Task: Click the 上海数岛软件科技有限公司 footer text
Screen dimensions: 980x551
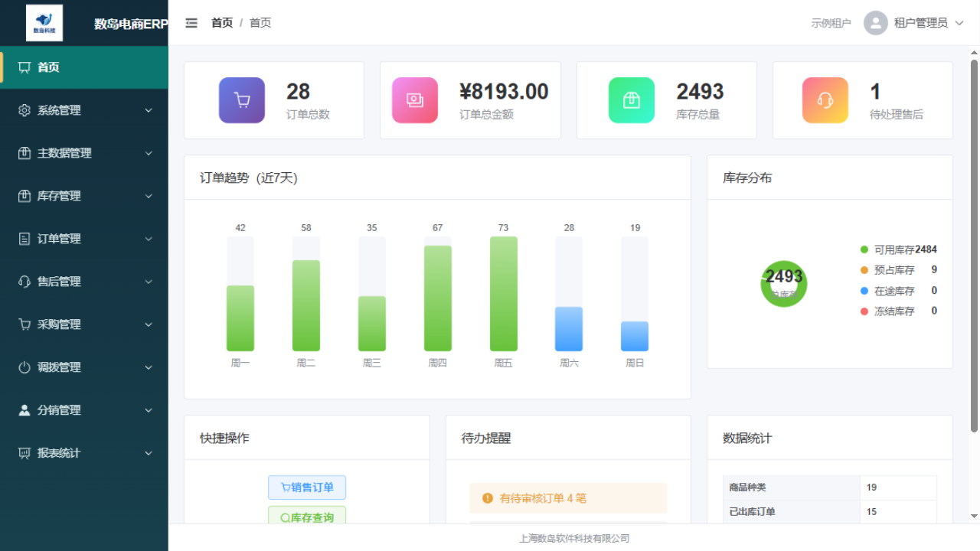Action: (x=574, y=538)
